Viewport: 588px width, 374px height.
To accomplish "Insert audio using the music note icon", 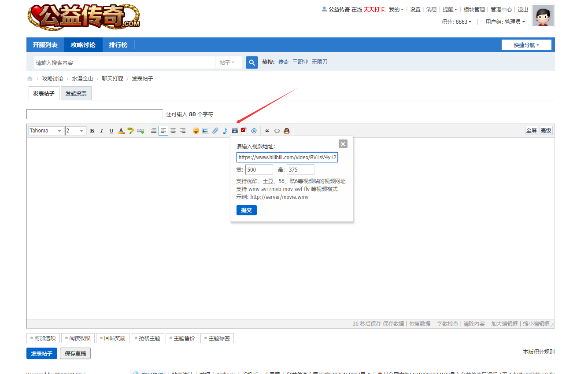I will pyautogui.click(x=225, y=130).
